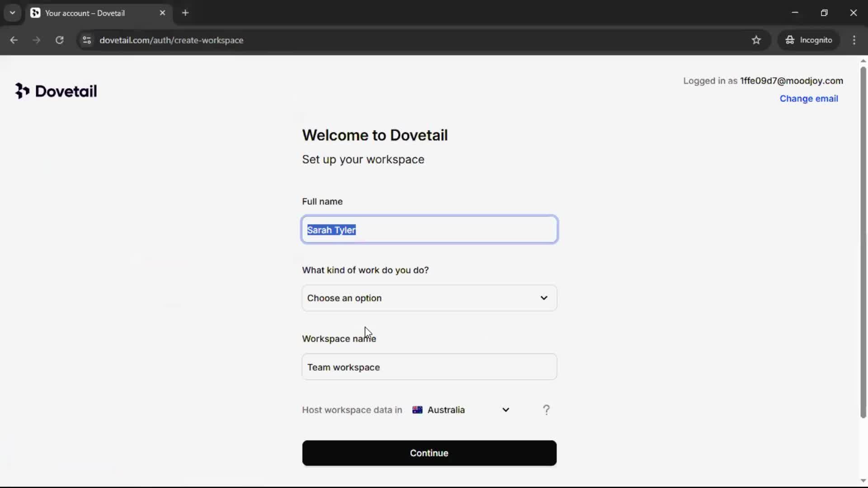Click the address bar URL

tap(171, 40)
